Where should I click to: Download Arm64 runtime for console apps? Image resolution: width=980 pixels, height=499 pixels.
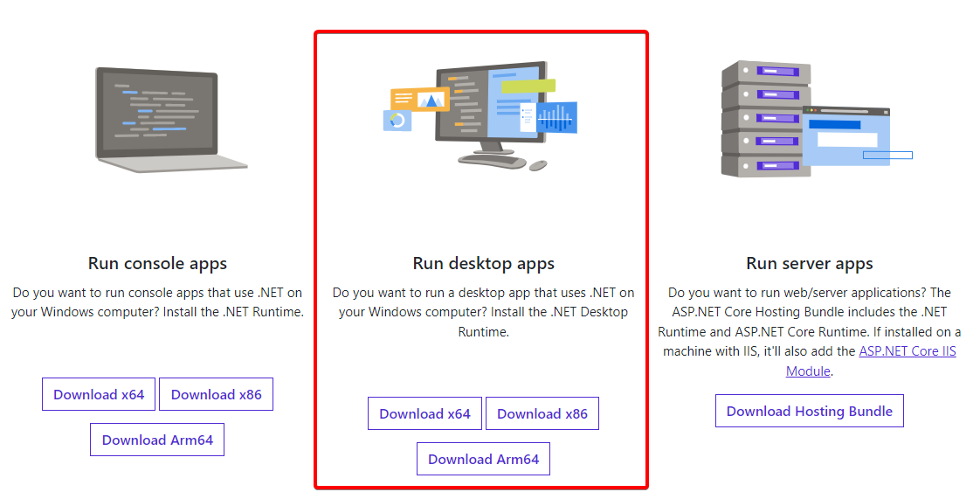pyautogui.click(x=157, y=440)
